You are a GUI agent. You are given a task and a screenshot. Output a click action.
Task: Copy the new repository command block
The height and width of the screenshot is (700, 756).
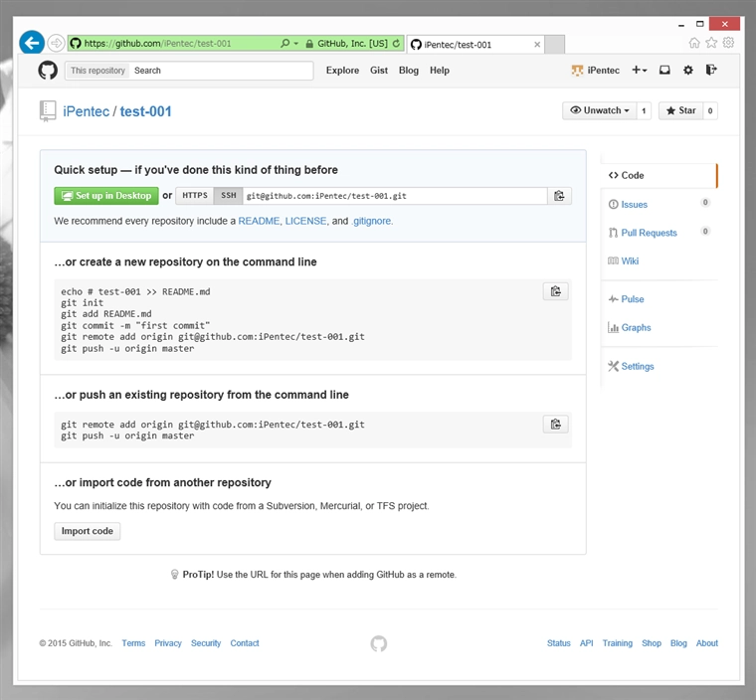click(x=555, y=291)
